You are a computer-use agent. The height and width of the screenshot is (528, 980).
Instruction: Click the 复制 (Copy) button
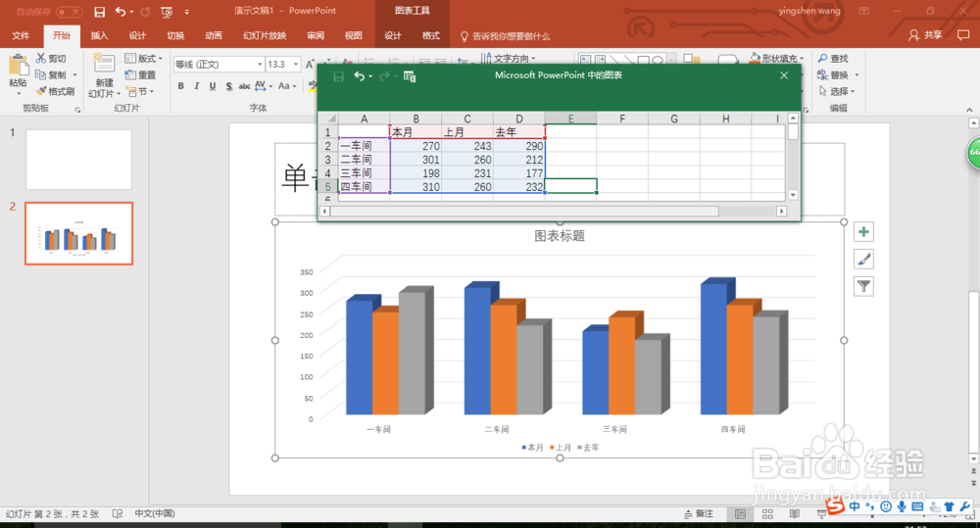tap(51, 74)
